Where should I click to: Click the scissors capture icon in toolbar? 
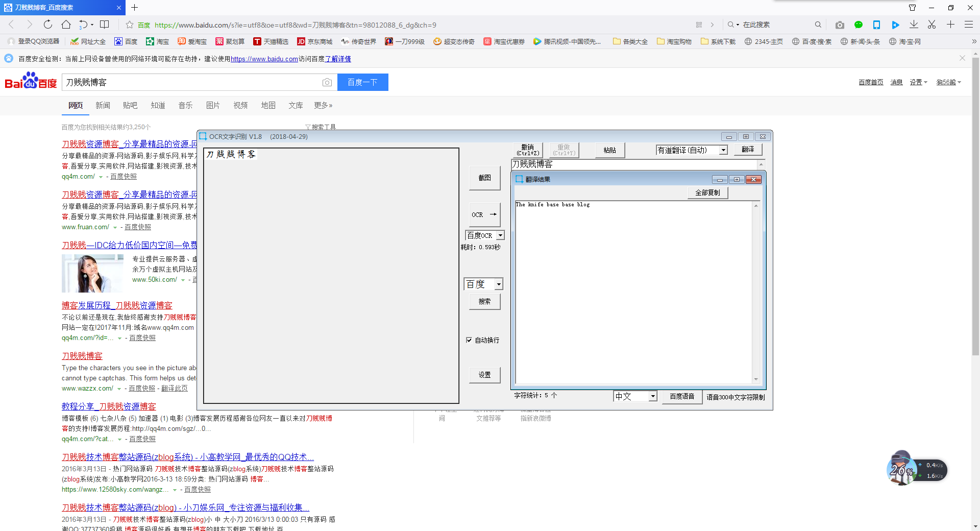coord(932,25)
